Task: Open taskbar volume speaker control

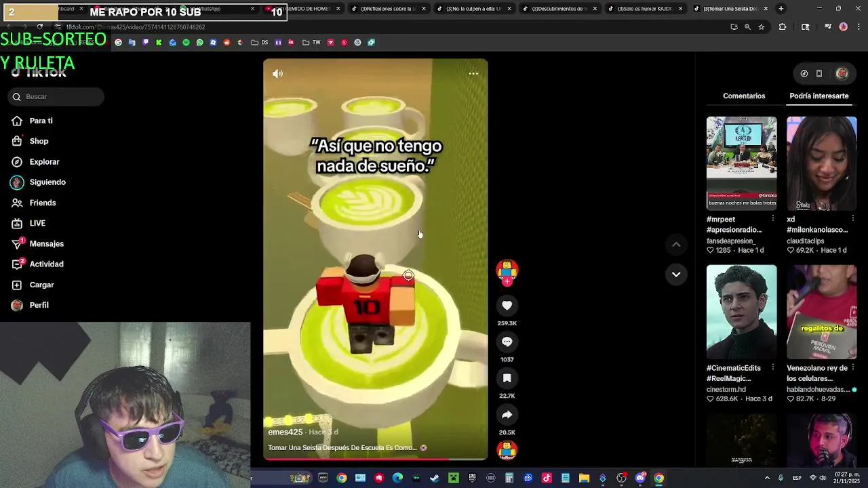Action: (823, 478)
